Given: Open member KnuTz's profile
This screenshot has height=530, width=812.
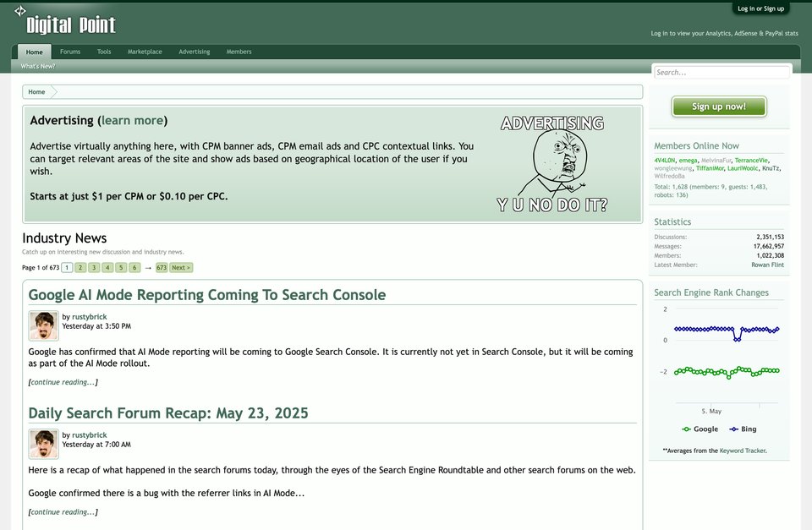Looking at the screenshot, I should point(771,168).
